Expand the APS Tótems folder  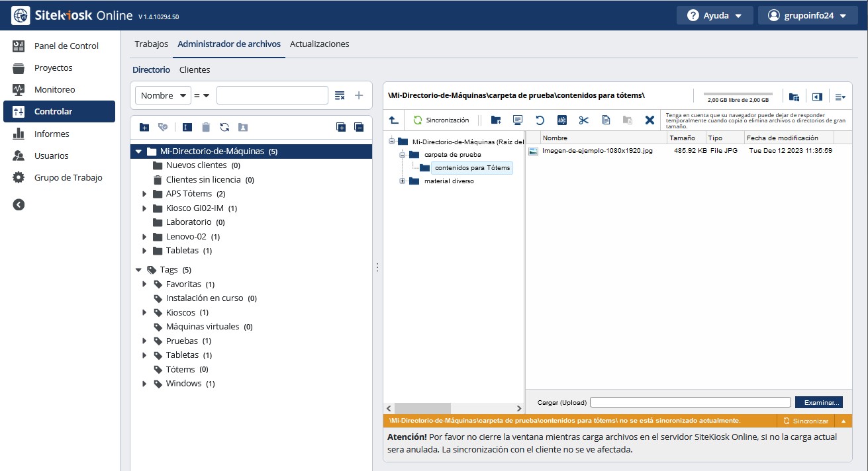point(145,194)
